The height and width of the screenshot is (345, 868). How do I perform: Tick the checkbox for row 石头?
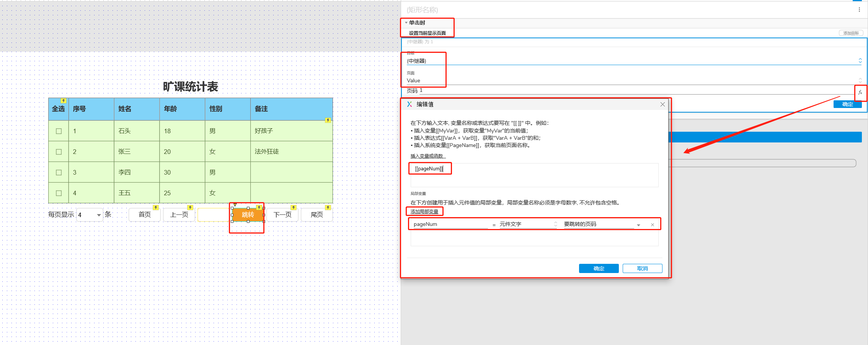(x=59, y=131)
